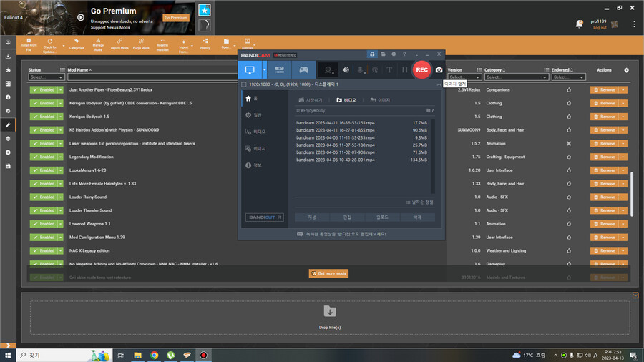Image resolution: width=644 pixels, height=362 pixels.
Task: Toggle Enabled button for LooksMenu v1-6-20
Action: 44,170
